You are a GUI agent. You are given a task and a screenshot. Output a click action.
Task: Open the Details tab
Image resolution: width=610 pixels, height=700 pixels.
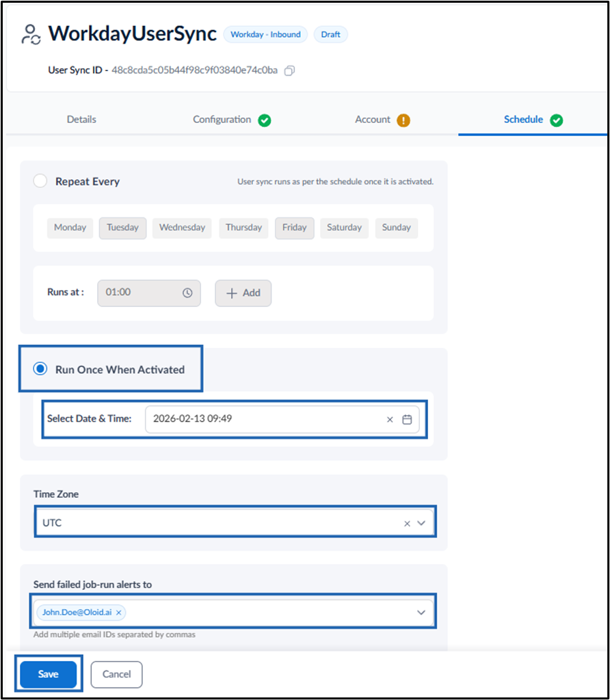pyautogui.click(x=81, y=119)
